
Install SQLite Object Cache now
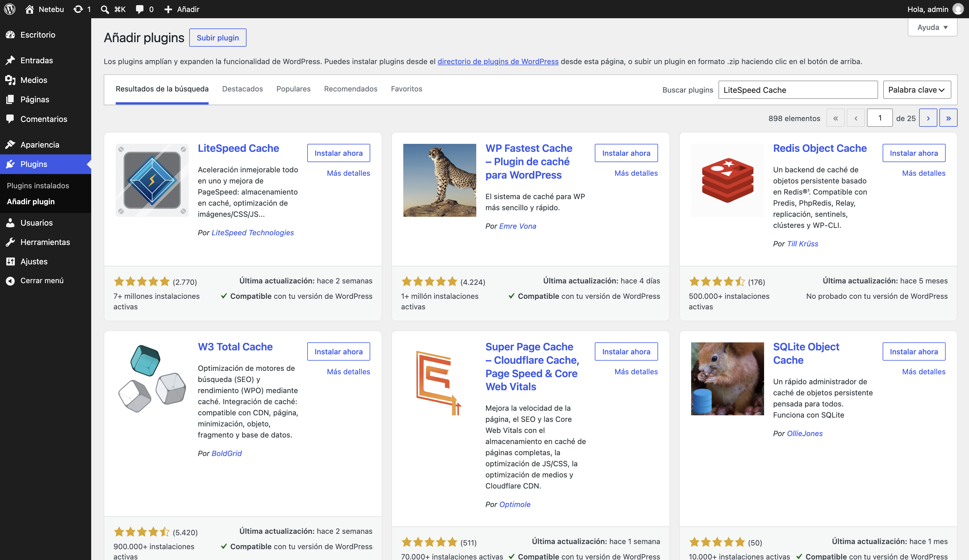point(914,352)
